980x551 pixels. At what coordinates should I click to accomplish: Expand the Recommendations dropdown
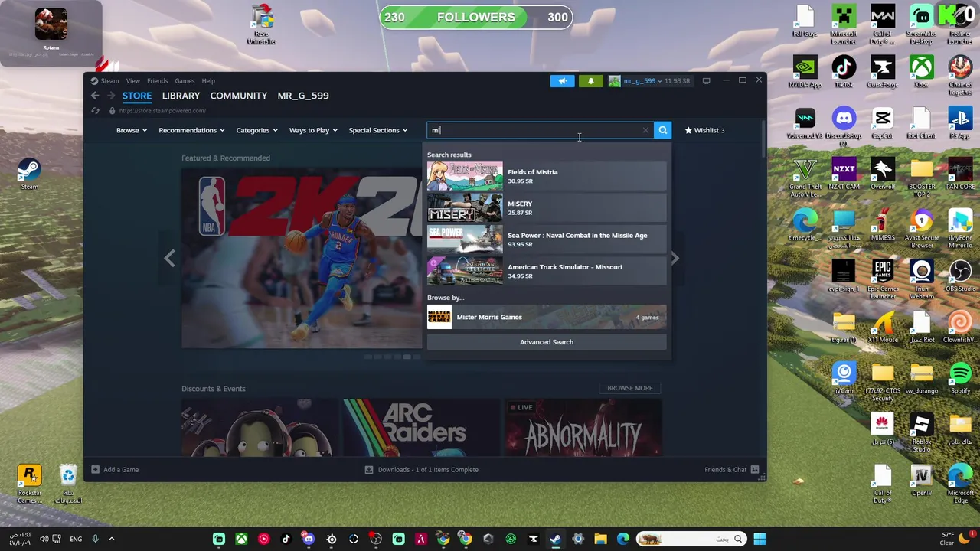(191, 130)
